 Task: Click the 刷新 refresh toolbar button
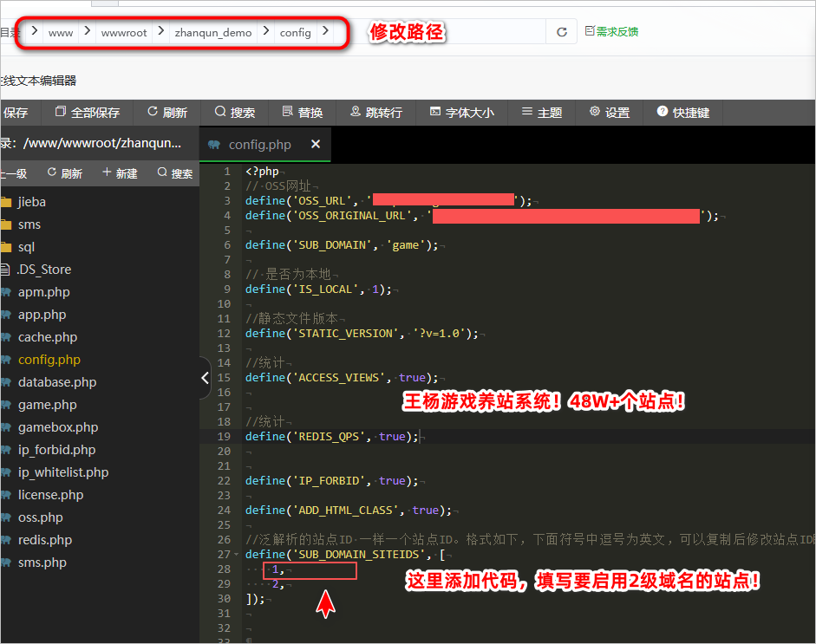167,113
